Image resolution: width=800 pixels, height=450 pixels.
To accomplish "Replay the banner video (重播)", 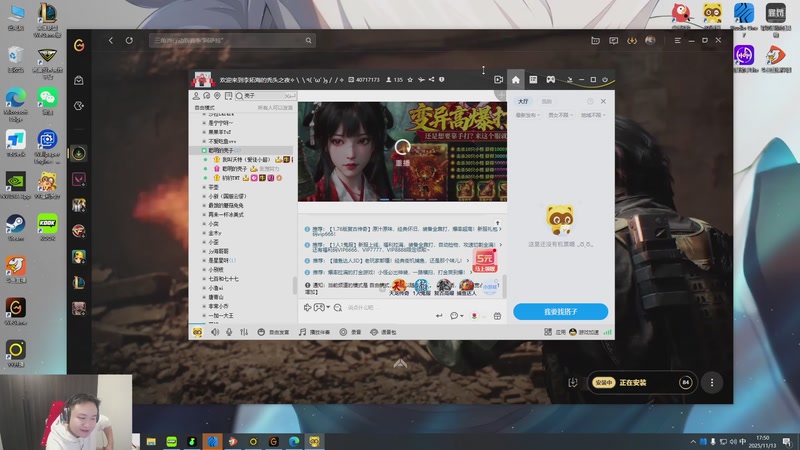I will 403,153.
